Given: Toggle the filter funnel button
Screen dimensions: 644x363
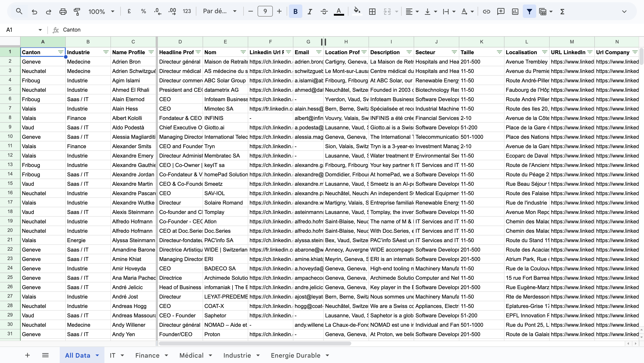Looking at the screenshot, I should pyautogui.click(x=529, y=11).
